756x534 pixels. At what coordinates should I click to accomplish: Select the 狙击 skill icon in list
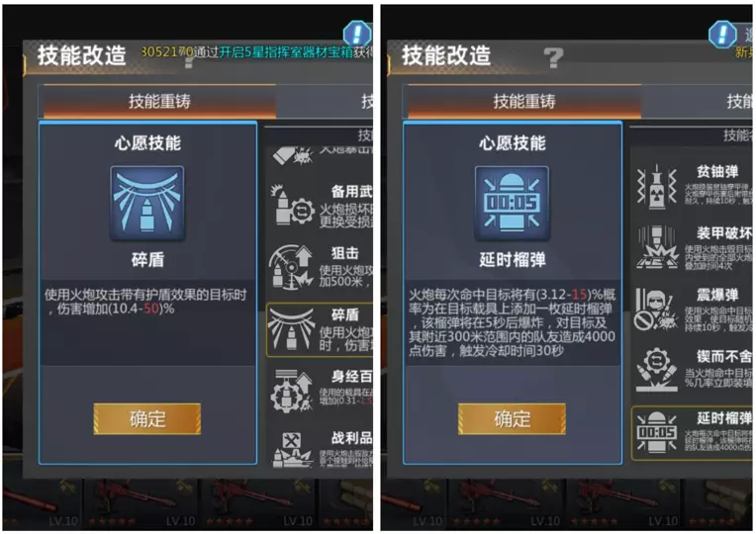tap(291, 267)
